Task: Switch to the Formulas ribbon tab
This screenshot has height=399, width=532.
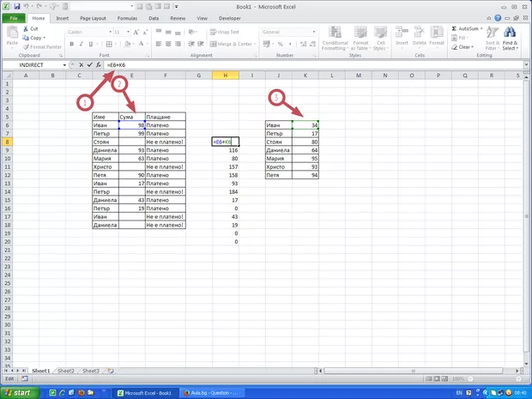Action: coord(128,17)
